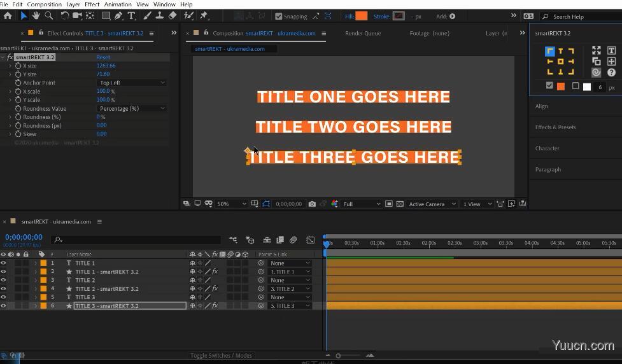Toggle the X size stopwatch
The image size is (622, 364).
tap(18, 66)
